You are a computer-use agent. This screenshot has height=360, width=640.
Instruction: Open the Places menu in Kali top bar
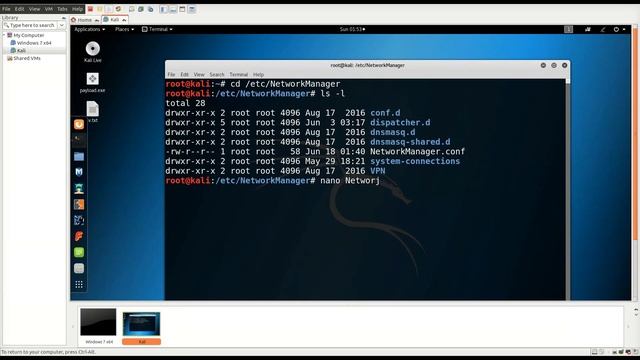tap(124, 29)
